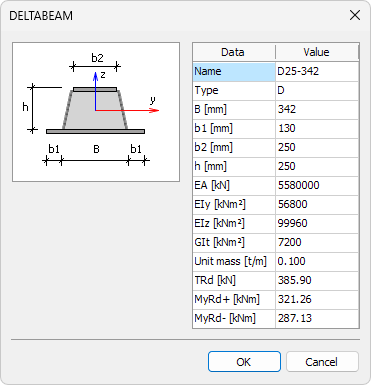The image size is (371, 385).
Task: Select the GIt [kNm²] label cell
Action: (234, 243)
